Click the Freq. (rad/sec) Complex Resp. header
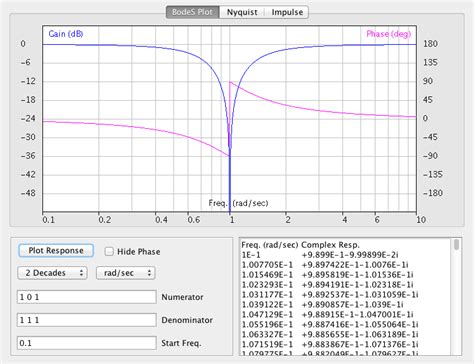474x364 pixels. point(300,245)
